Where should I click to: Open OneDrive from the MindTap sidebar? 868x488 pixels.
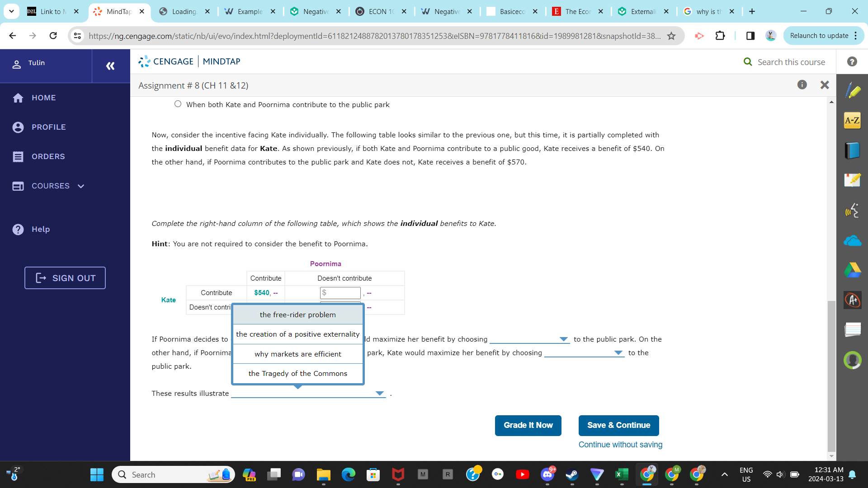click(x=853, y=240)
